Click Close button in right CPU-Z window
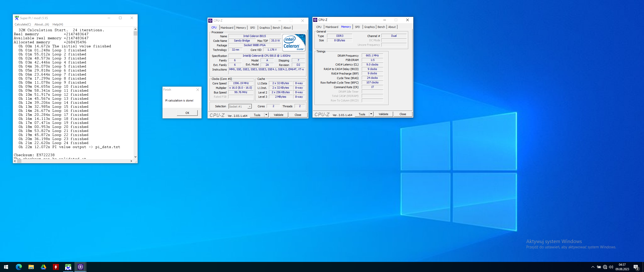Viewport: 644px width, 272px height. [403, 114]
